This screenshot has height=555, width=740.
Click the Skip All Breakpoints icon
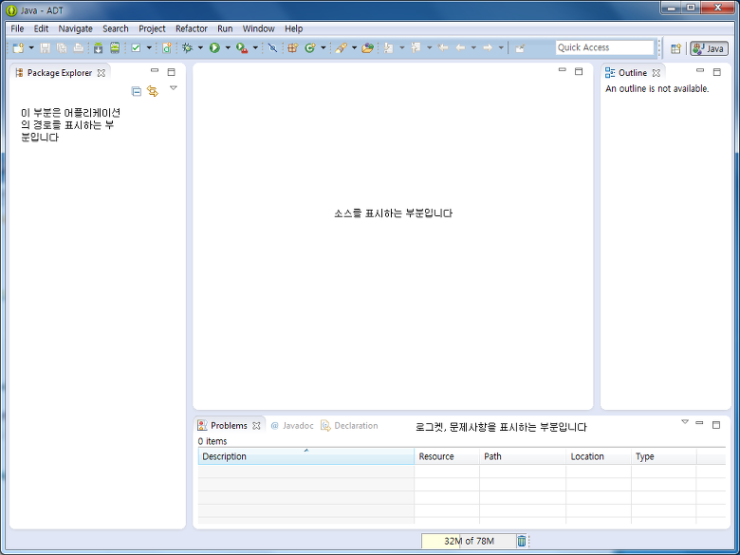(x=272, y=48)
